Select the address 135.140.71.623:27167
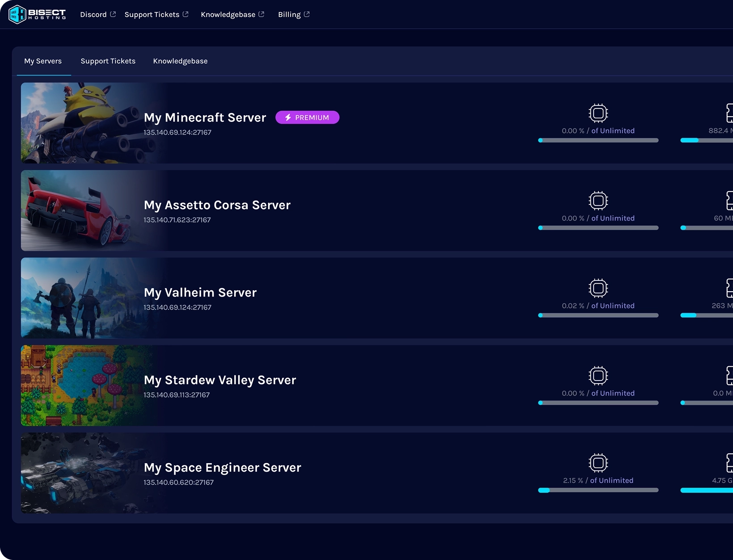733x560 pixels. click(177, 220)
